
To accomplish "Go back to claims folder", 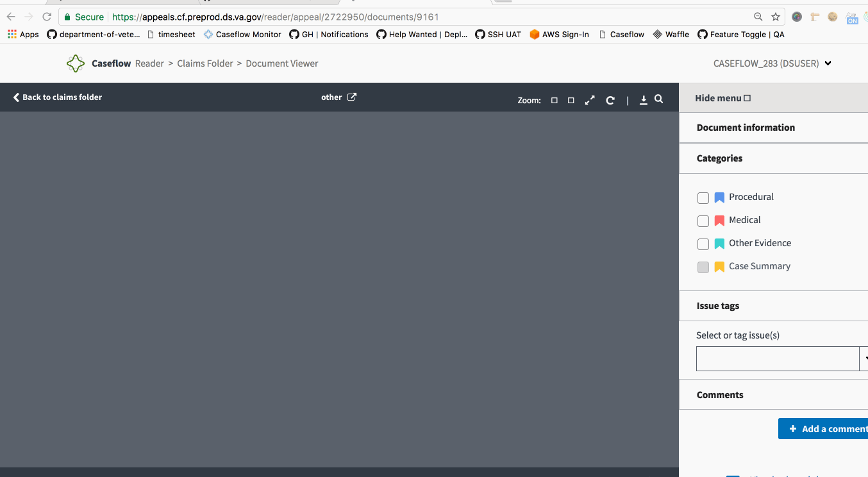I will point(58,97).
